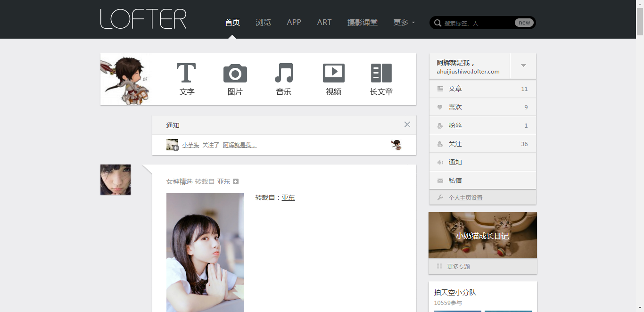Open the APP nav item
The width and height of the screenshot is (644, 312).
294,22
